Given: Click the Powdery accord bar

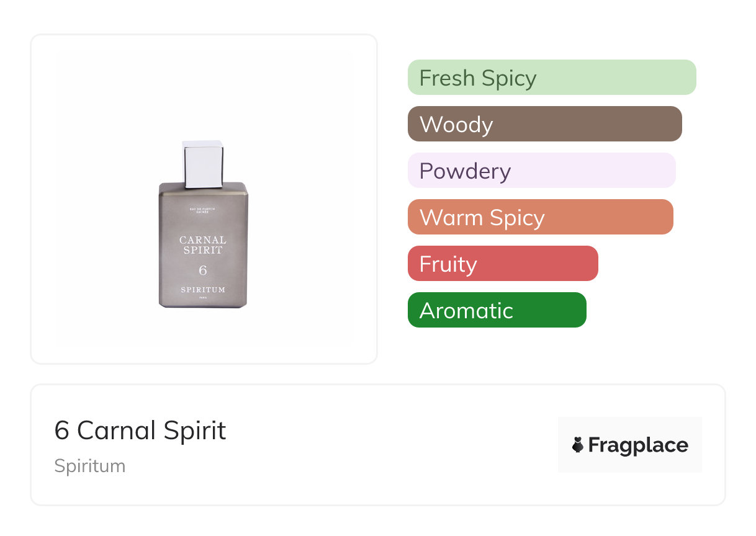Looking at the screenshot, I should pyautogui.click(x=541, y=171).
